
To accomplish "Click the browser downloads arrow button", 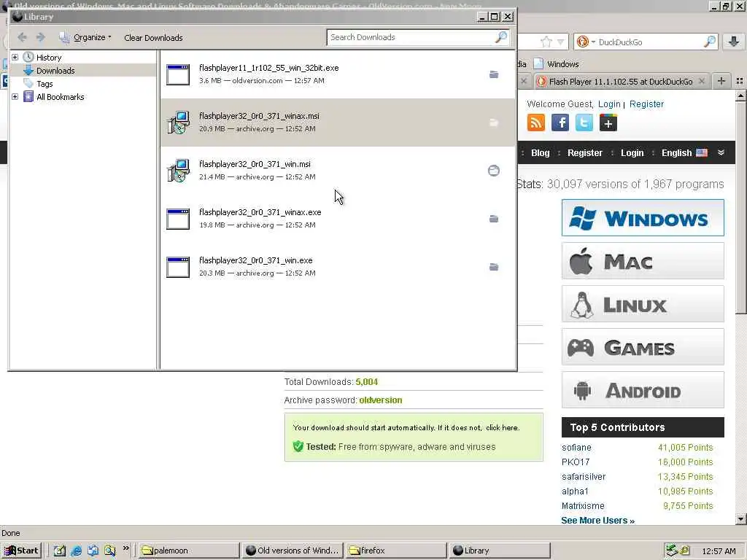I will pos(733,42).
